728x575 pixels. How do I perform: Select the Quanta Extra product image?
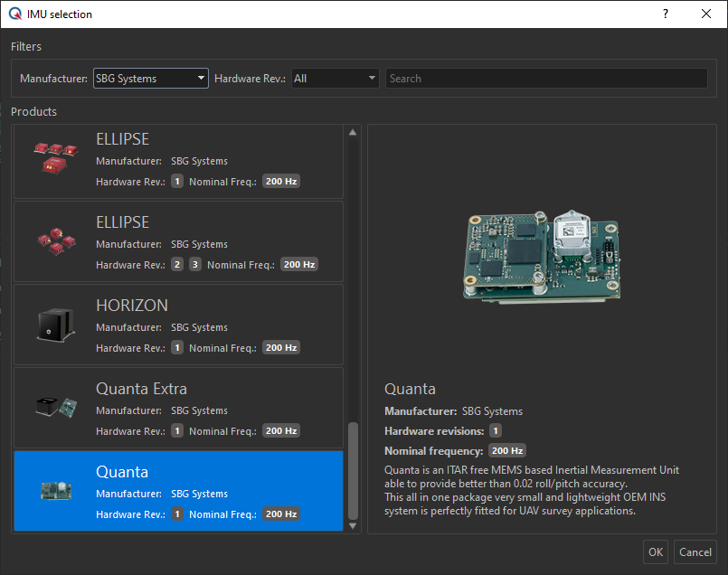55,408
